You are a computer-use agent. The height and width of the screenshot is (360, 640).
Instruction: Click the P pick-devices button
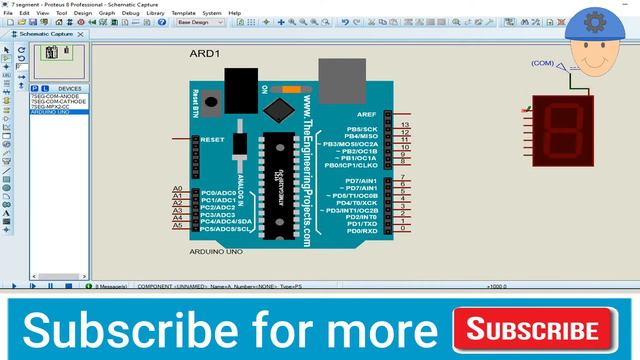tap(35, 89)
